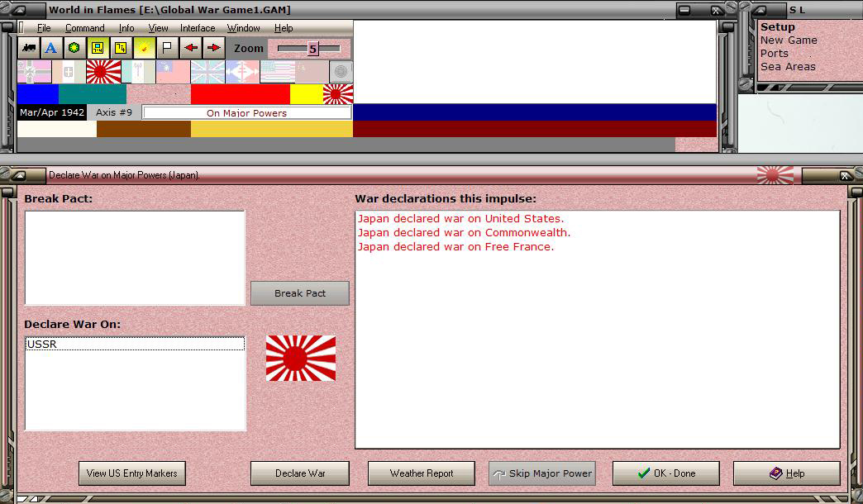863x504 pixels.
Task: Click the red segment of the color bar
Action: [241, 94]
